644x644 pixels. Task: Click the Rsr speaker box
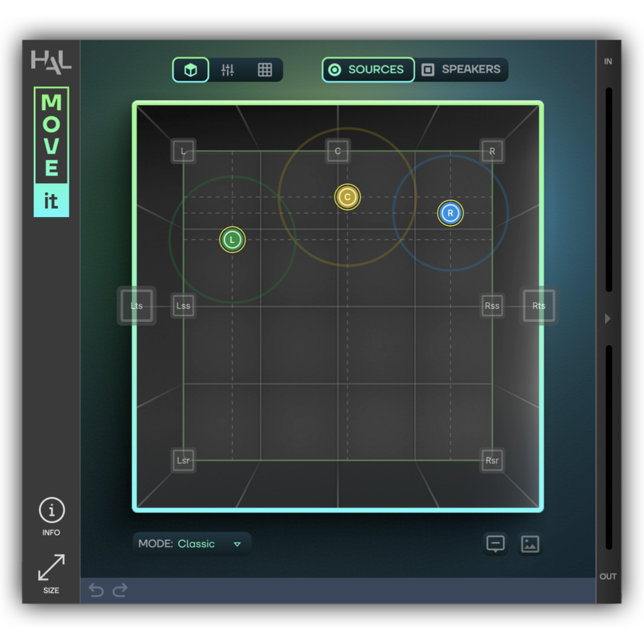492,460
